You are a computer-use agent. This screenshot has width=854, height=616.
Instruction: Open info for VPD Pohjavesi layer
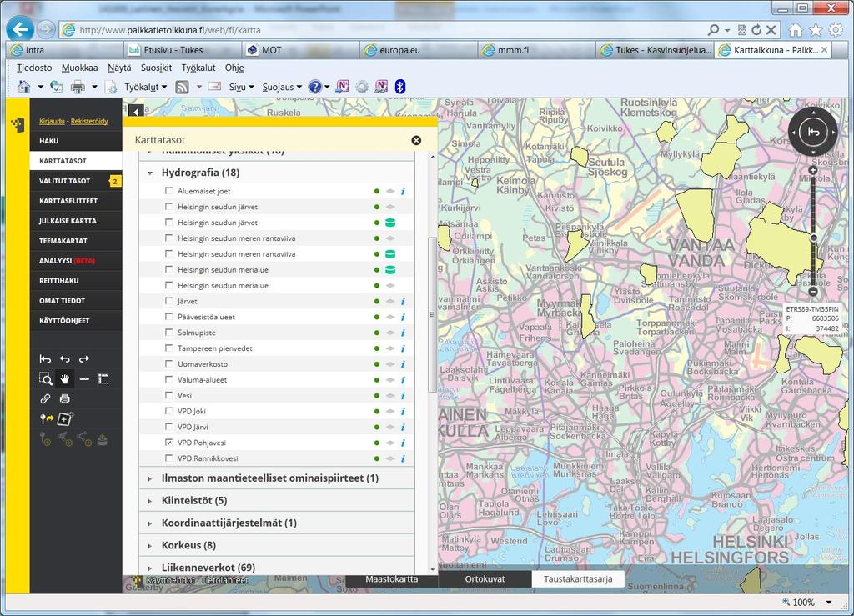pyautogui.click(x=403, y=443)
